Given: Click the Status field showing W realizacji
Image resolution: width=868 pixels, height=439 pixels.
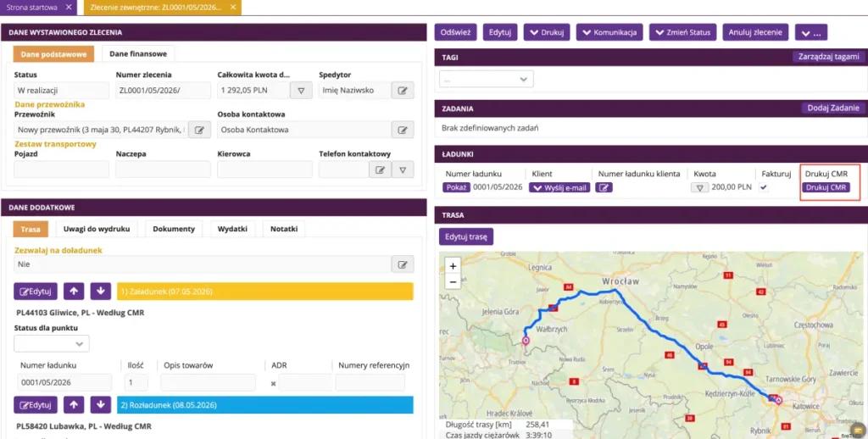Looking at the screenshot, I should pyautogui.click(x=61, y=90).
